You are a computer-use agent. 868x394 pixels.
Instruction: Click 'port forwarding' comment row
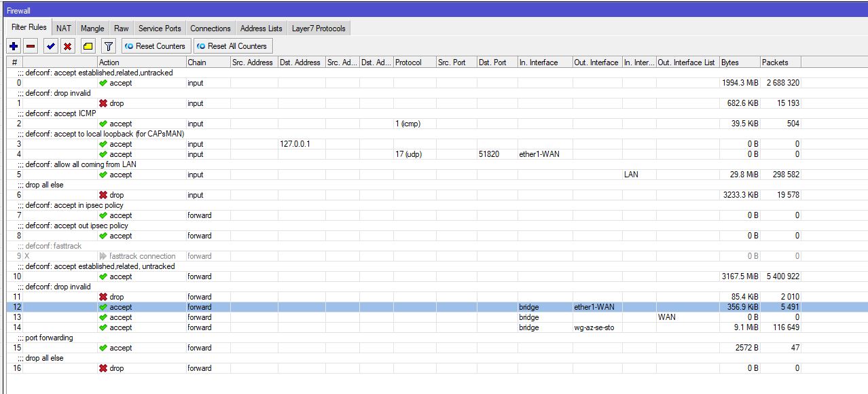click(x=49, y=338)
